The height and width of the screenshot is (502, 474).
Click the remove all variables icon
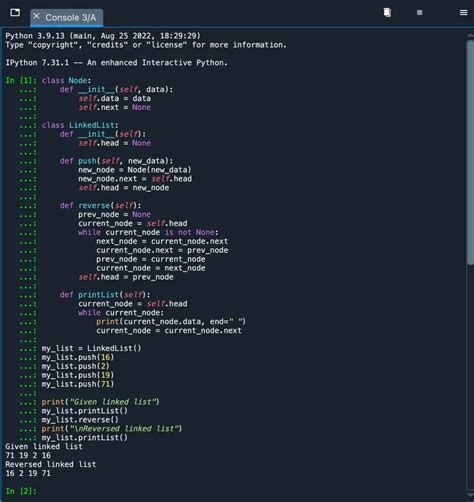[387, 13]
